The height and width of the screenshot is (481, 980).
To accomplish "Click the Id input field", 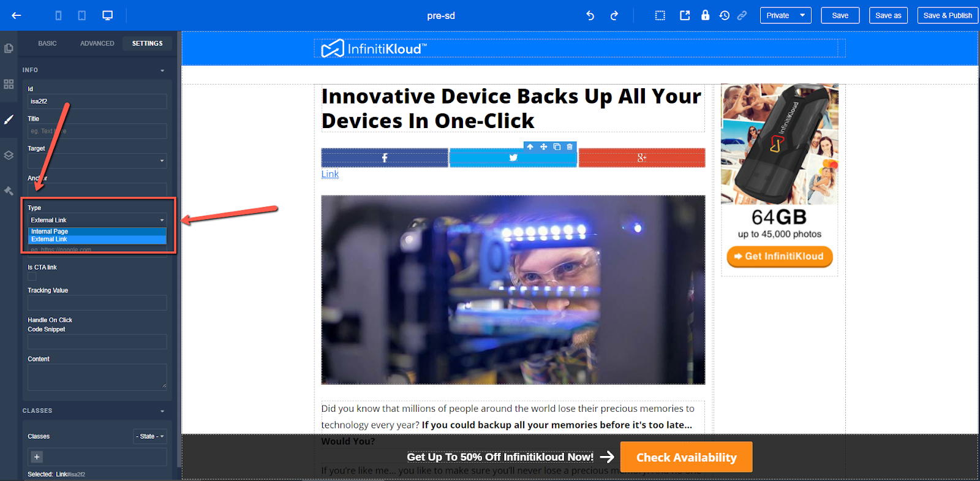I will point(97,101).
